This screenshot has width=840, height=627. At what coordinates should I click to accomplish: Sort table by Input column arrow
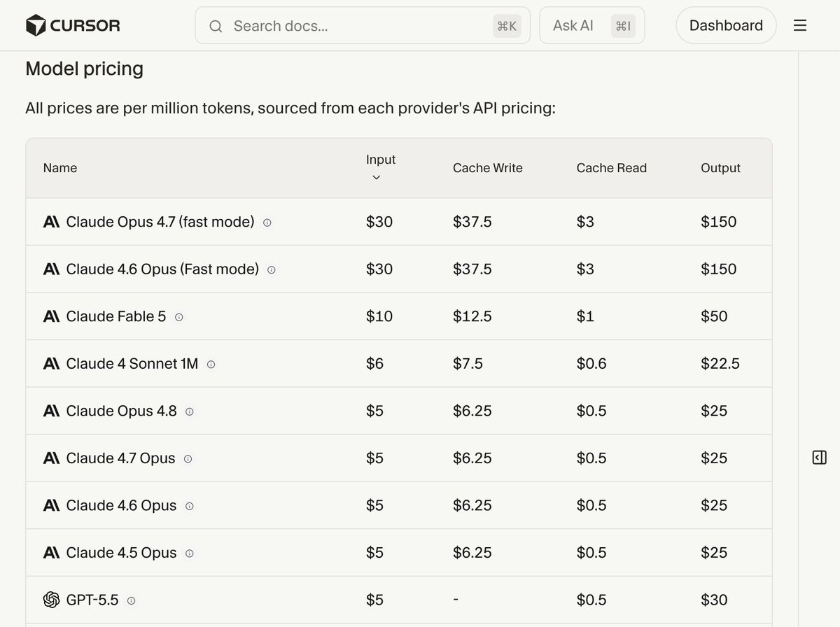point(376,178)
